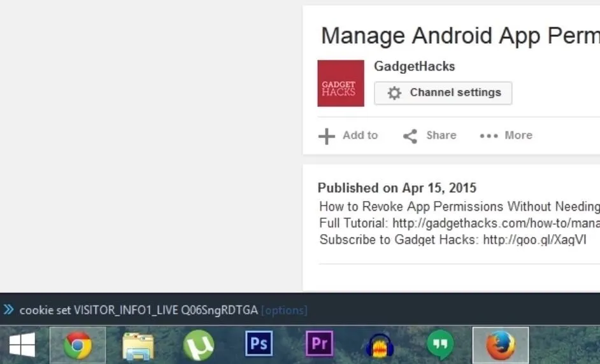
Task: Open the GadgetHacks channel name link
Action: point(415,66)
